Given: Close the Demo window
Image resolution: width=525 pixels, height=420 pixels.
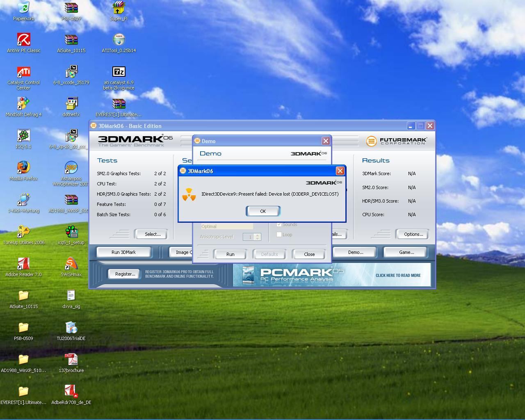Looking at the screenshot, I should point(326,141).
